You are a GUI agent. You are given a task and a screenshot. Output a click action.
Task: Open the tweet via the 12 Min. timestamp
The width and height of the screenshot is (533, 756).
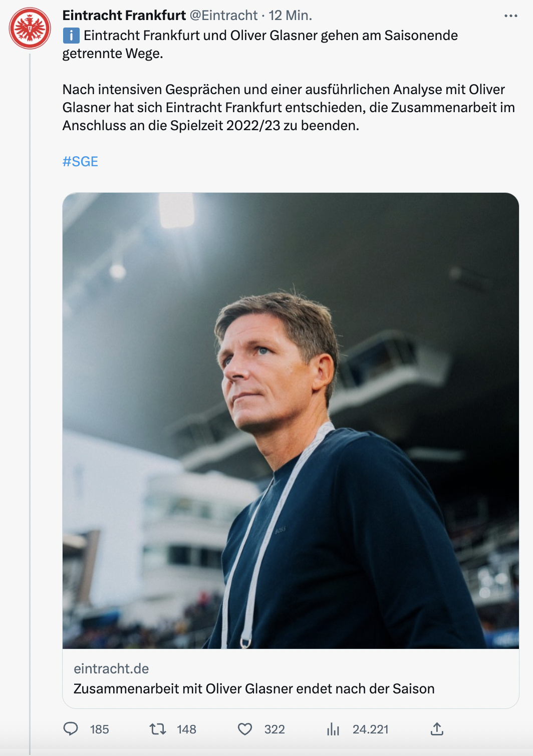291,16
